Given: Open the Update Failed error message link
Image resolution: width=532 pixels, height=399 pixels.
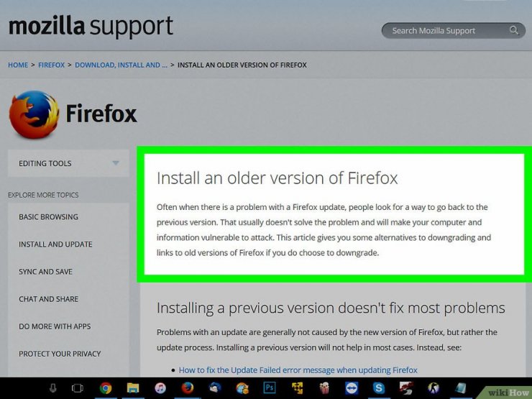Looking at the screenshot, I should pos(298,370).
